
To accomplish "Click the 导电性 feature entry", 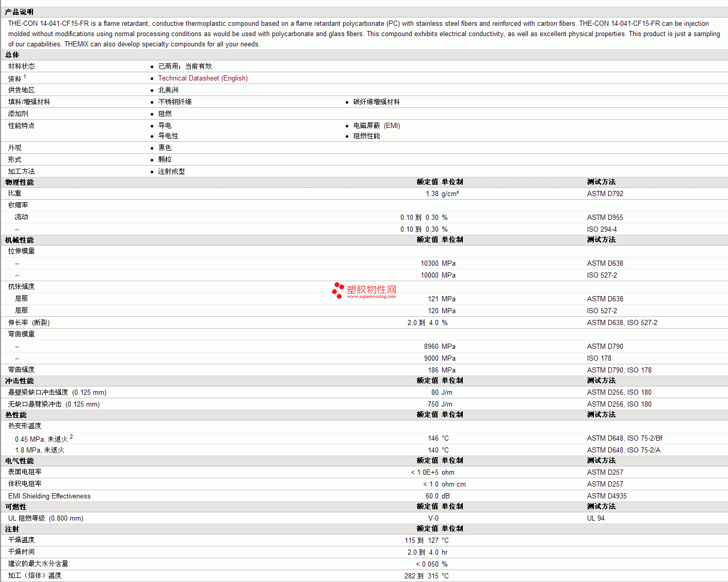I will tap(168, 136).
